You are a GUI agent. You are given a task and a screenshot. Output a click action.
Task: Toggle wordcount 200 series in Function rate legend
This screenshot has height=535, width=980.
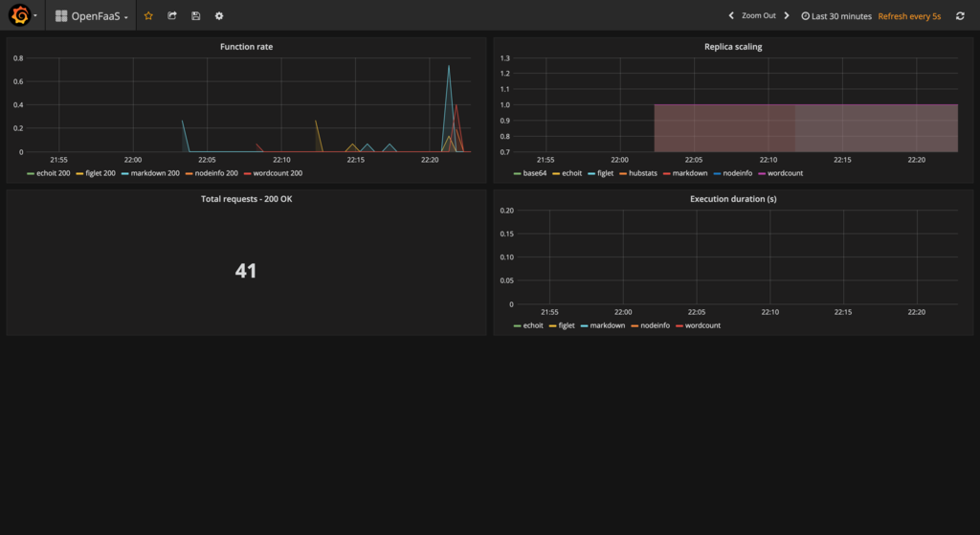273,173
